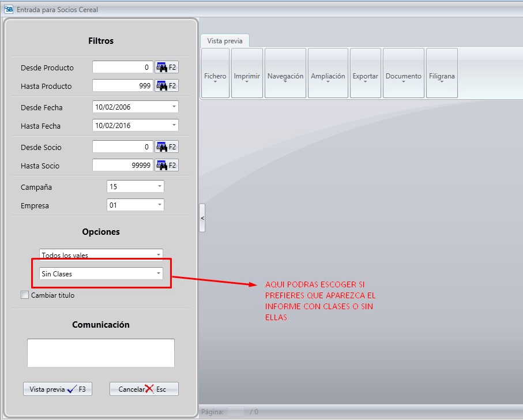The height and width of the screenshot is (420, 523).
Task: Expand the Campaña dropdown
Action: tap(159, 187)
